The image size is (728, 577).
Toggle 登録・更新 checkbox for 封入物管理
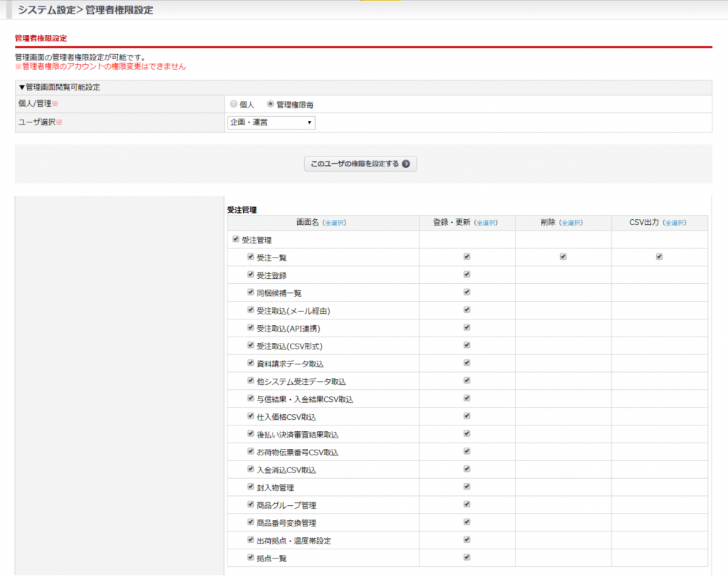467,487
